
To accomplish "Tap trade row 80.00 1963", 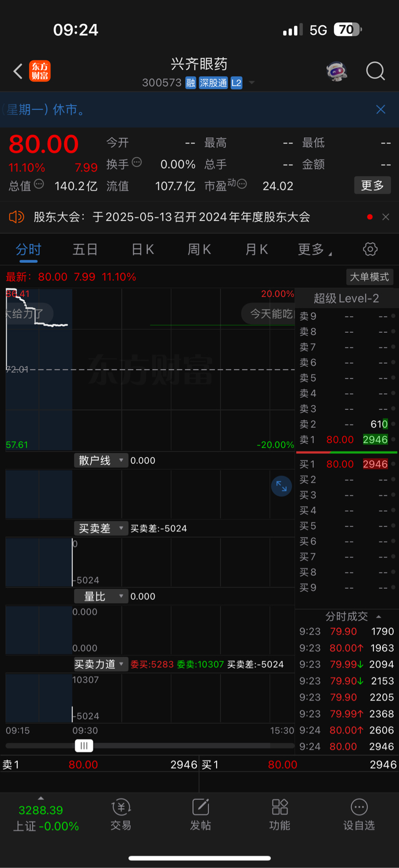I will point(347,648).
